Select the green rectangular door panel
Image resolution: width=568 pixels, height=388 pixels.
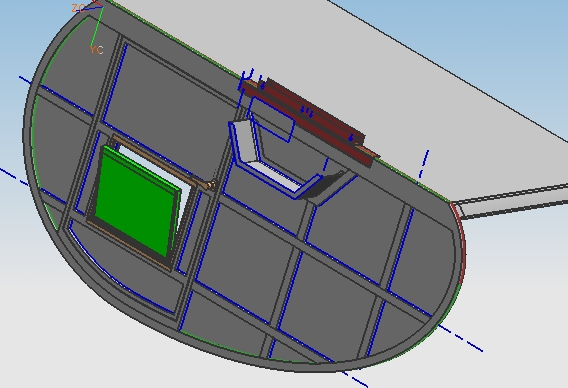pos(136,201)
